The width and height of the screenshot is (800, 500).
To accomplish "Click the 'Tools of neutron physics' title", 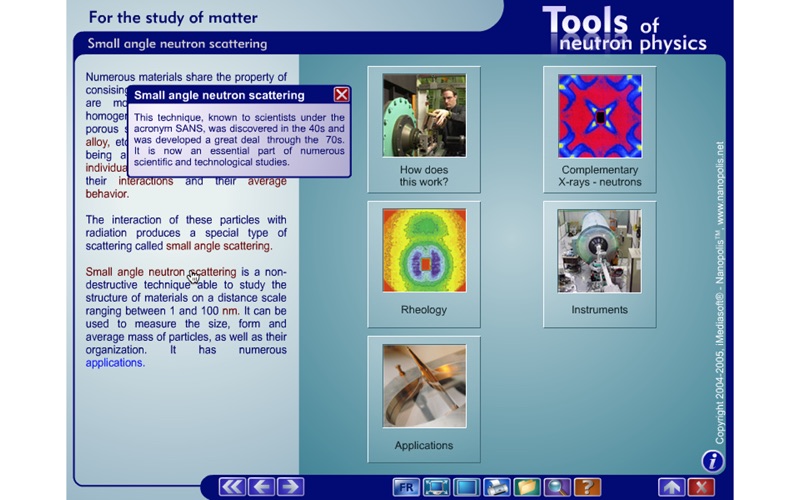I will coord(625,30).
